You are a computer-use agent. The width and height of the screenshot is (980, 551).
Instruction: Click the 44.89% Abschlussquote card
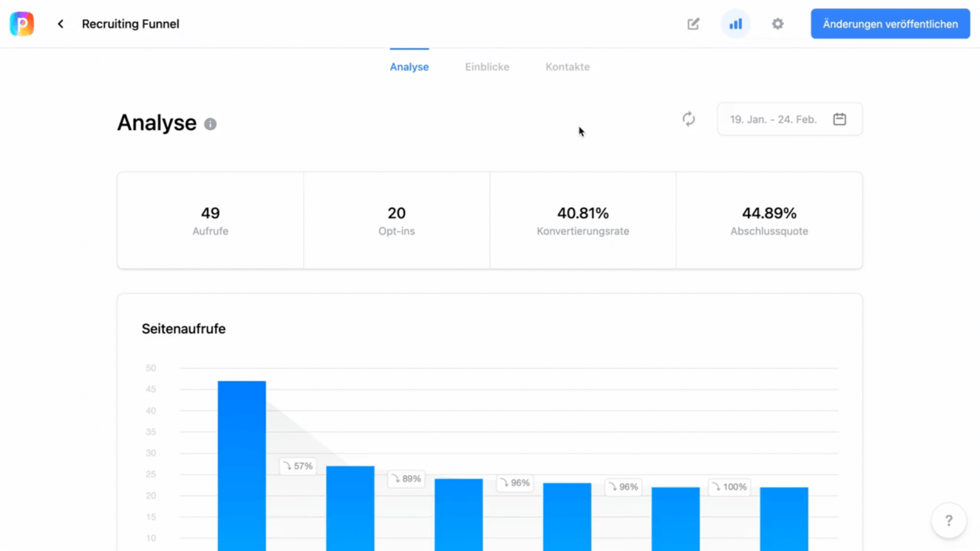tap(769, 220)
